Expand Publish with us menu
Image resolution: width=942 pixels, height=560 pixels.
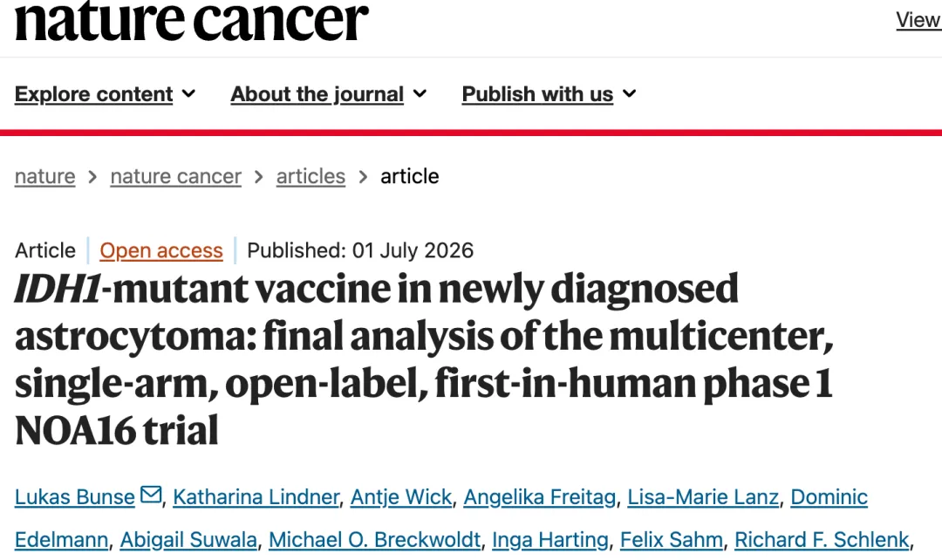pyautogui.click(x=549, y=94)
